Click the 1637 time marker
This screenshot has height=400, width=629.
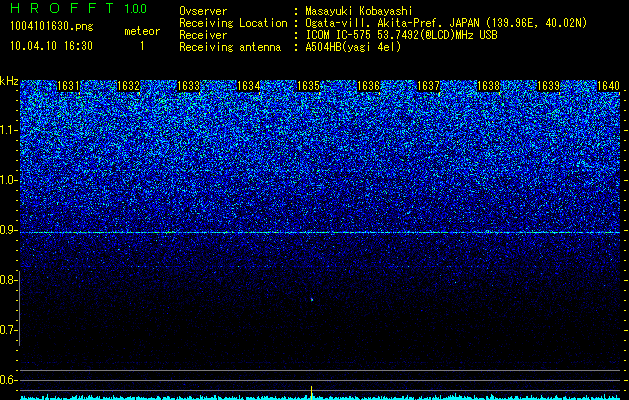(428, 86)
